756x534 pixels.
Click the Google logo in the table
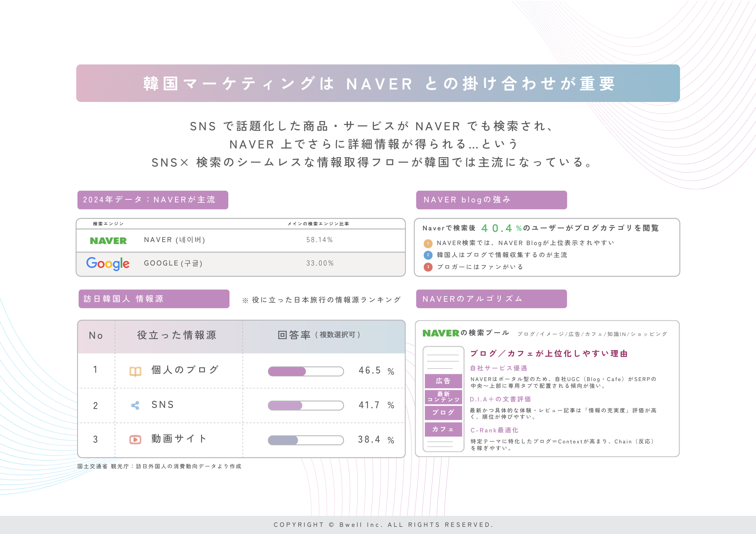click(x=108, y=264)
